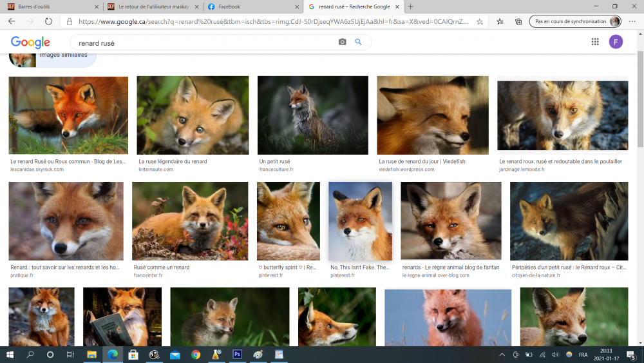Open the Google apps grid
This screenshot has width=644, height=363.
coord(595,42)
